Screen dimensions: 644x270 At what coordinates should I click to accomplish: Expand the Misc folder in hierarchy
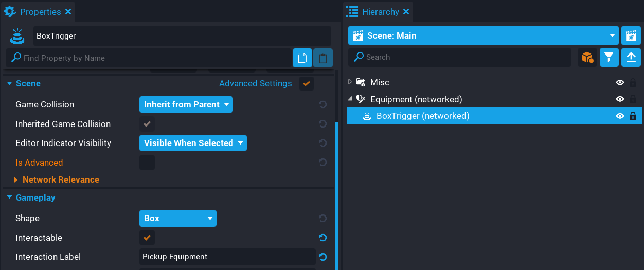pos(350,82)
